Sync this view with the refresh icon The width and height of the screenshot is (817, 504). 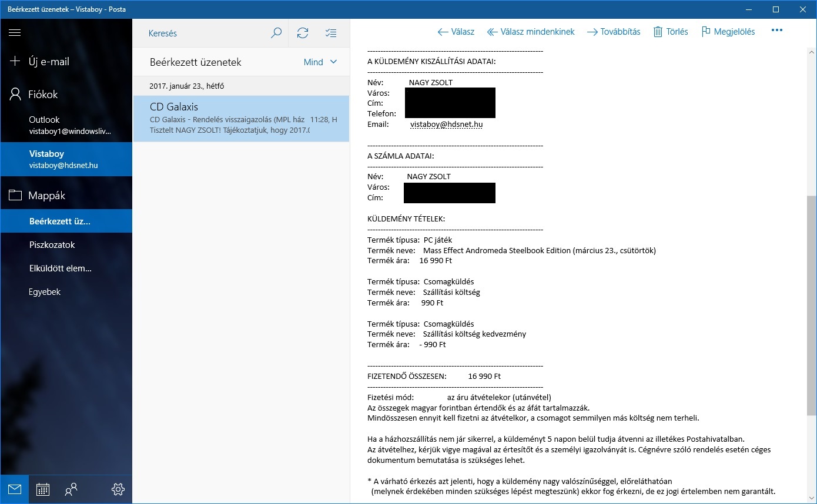303,33
